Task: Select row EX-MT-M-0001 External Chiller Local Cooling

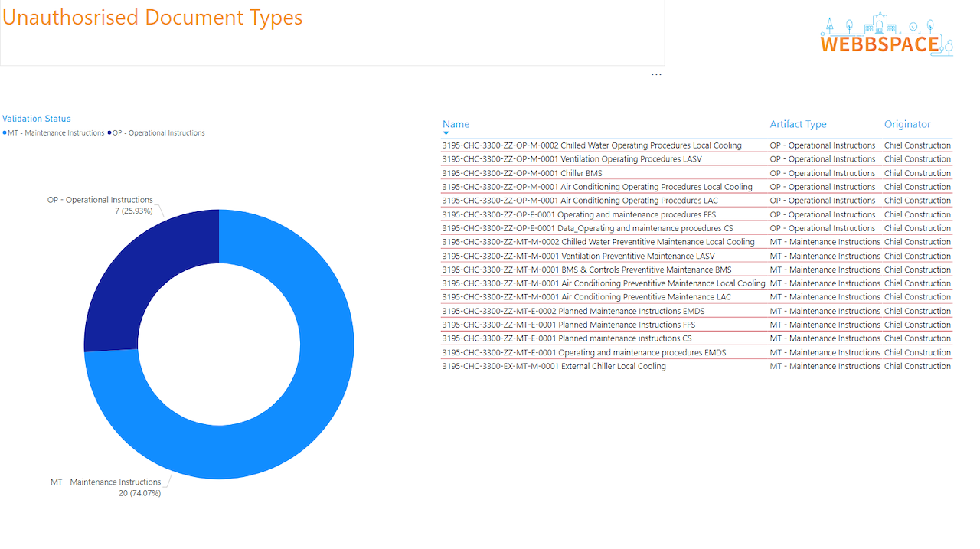Action: (697, 366)
